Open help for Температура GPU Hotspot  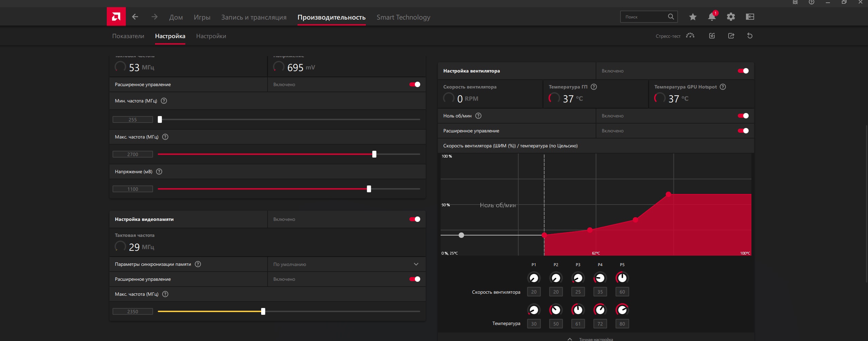(723, 87)
